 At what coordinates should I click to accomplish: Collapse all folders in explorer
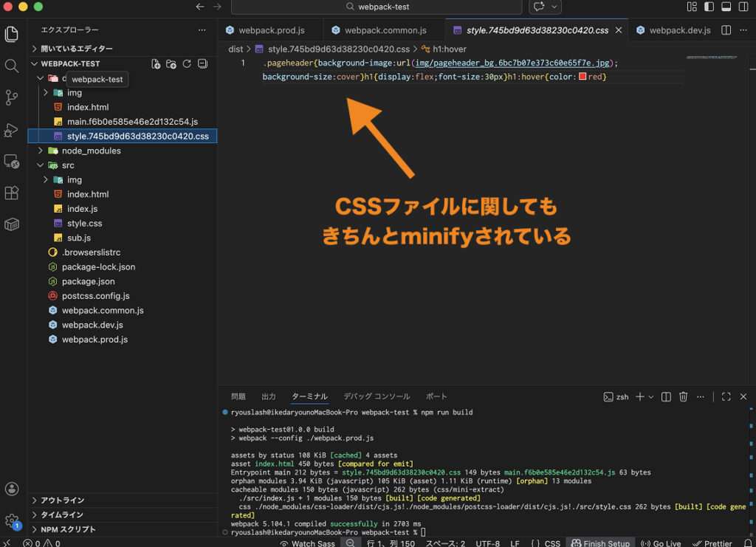click(202, 64)
